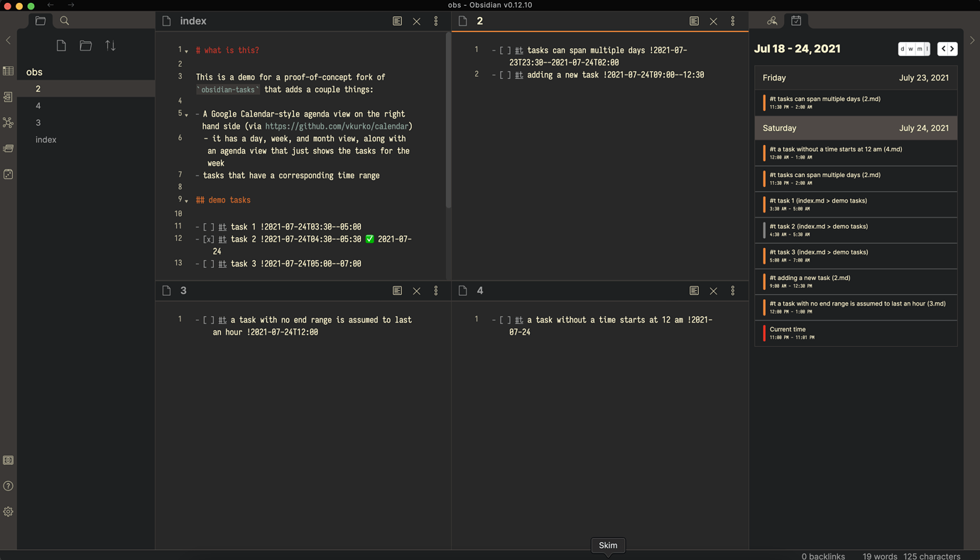Collapse the 'demo tasks' heading fold arrow

tap(185, 200)
